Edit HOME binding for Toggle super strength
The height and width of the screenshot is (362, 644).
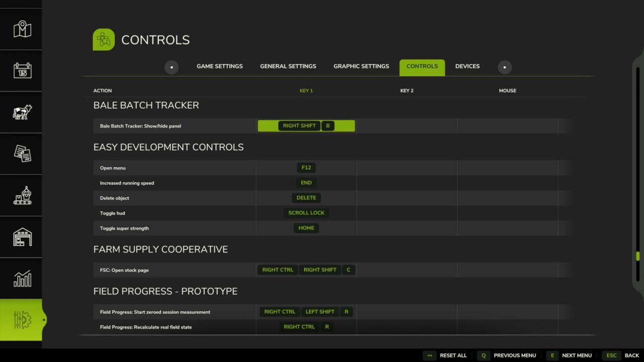[x=306, y=228]
